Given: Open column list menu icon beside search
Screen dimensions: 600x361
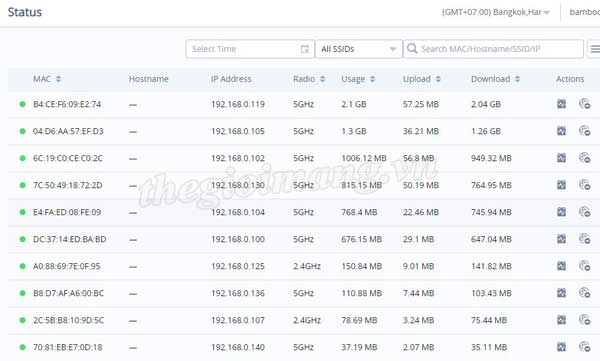Looking at the screenshot, I should (x=595, y=49).
